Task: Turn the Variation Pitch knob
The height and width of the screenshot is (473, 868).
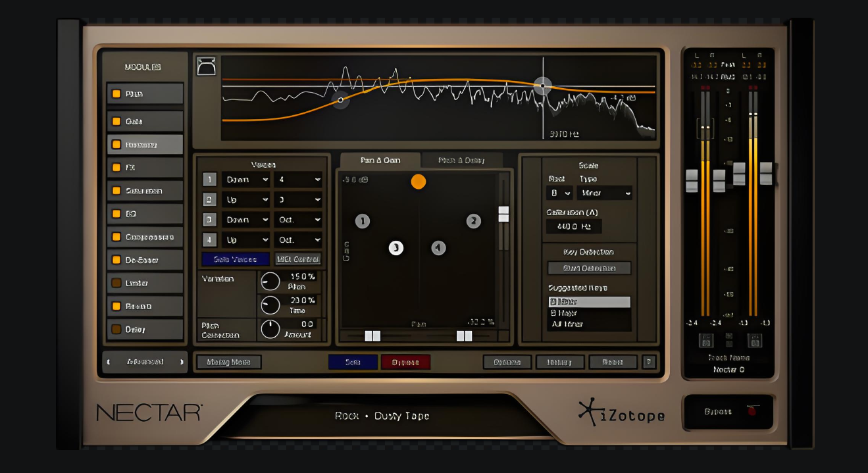Action: (270, 282)
